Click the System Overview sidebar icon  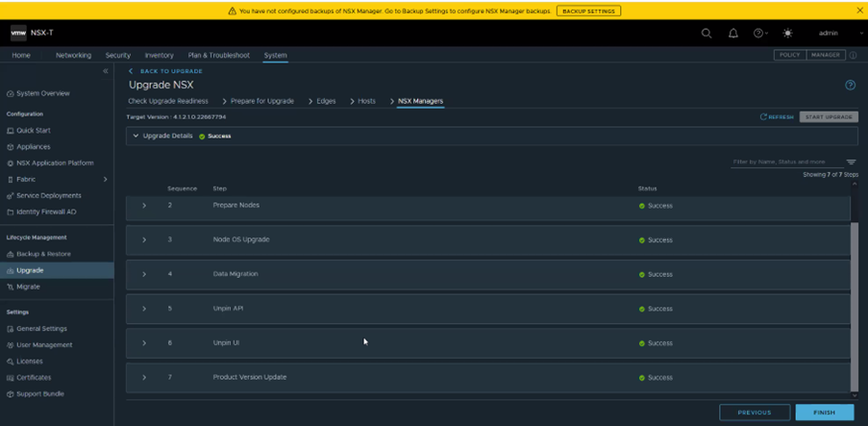10,94
